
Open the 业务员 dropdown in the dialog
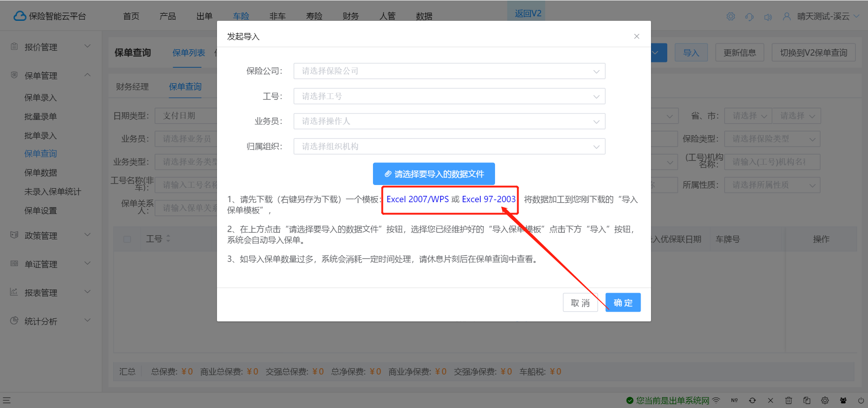point(449,121)
